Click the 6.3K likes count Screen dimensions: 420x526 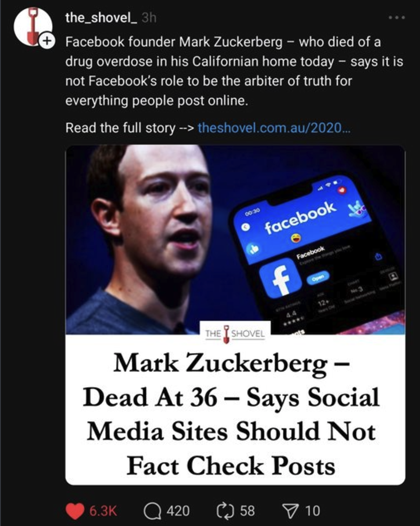point(103,511)
